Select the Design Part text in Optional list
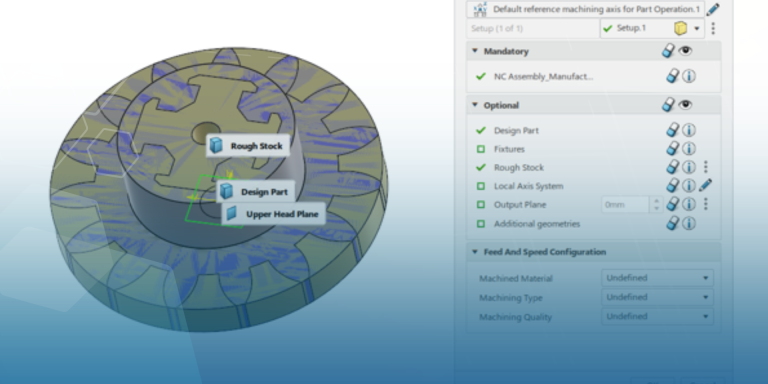The width and height of the screenshot is (768, 384). pyautogui.click(x=516, y=131)
